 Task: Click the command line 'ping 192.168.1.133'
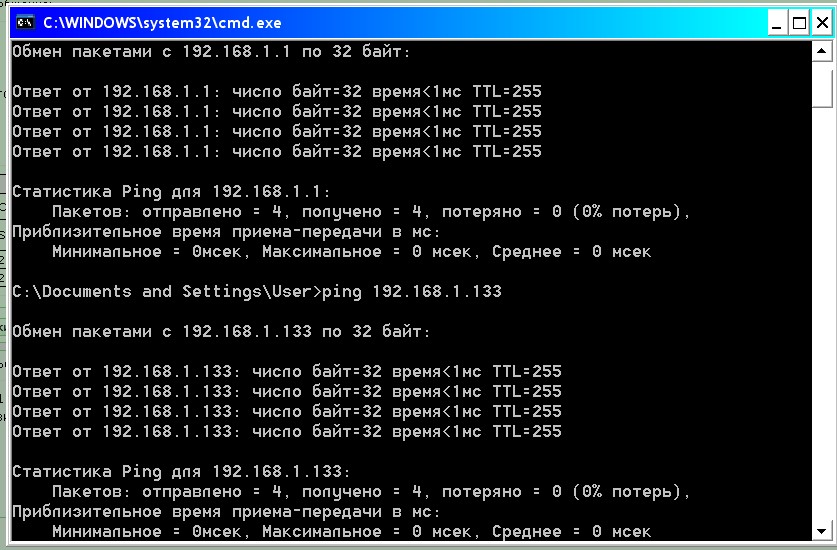point(412,292)
